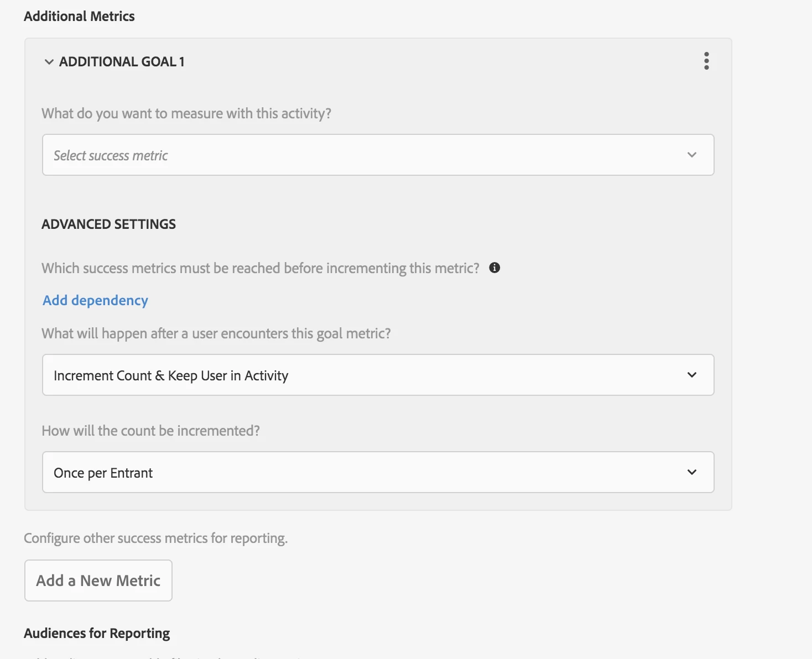Open the Increment Count & Keep User dropdown
This screenshot has width=812, height=659.
365,375
